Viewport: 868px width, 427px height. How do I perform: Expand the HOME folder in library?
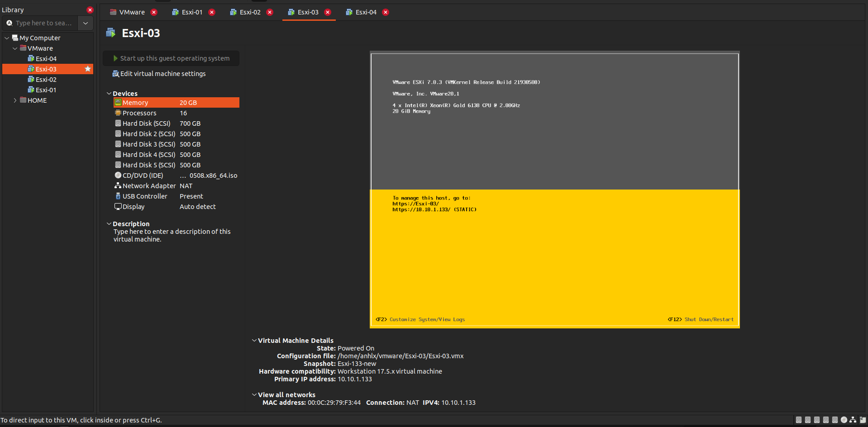point(15,100)
